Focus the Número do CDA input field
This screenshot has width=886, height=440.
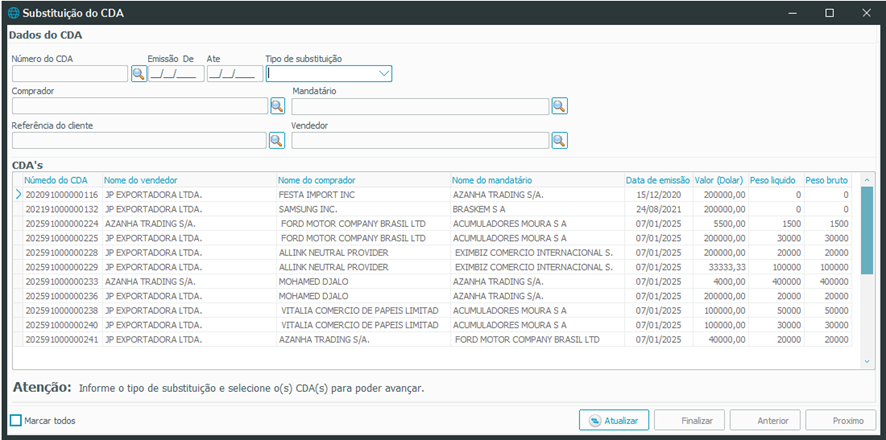pos(70,73)
